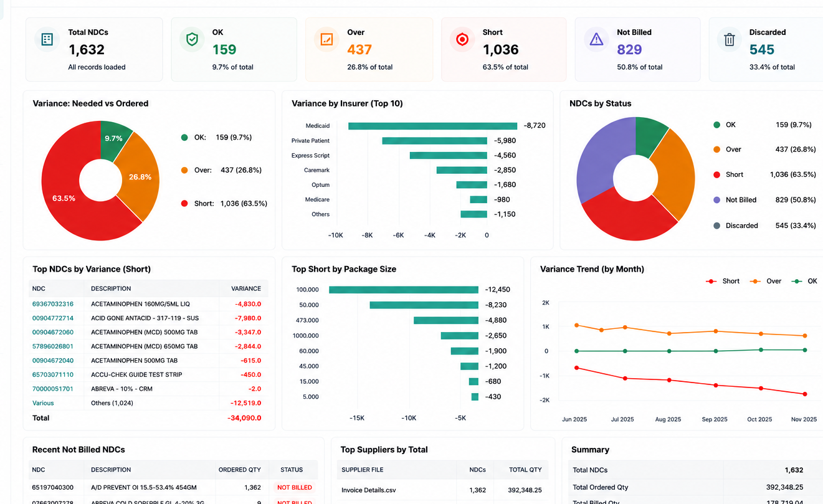Click the STATUS column header
Screen dimensions: 823x504
(292, 470)
